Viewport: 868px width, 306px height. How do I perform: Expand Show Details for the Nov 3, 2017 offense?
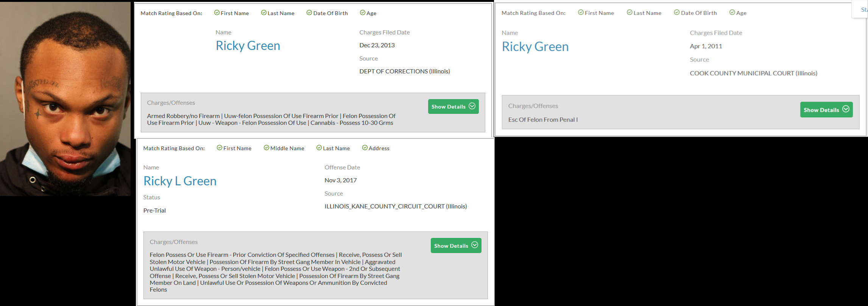[456, 245]
